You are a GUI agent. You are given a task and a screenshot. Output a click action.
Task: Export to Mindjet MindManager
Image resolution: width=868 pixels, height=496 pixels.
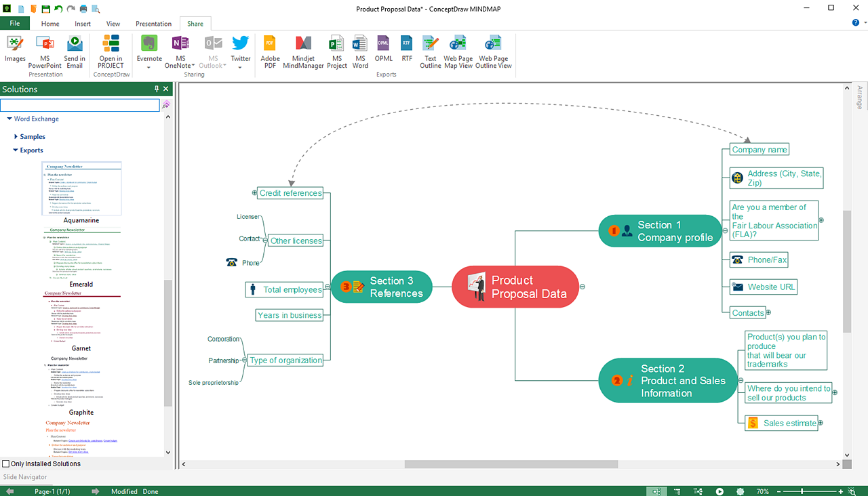click(x=303, y=51)
